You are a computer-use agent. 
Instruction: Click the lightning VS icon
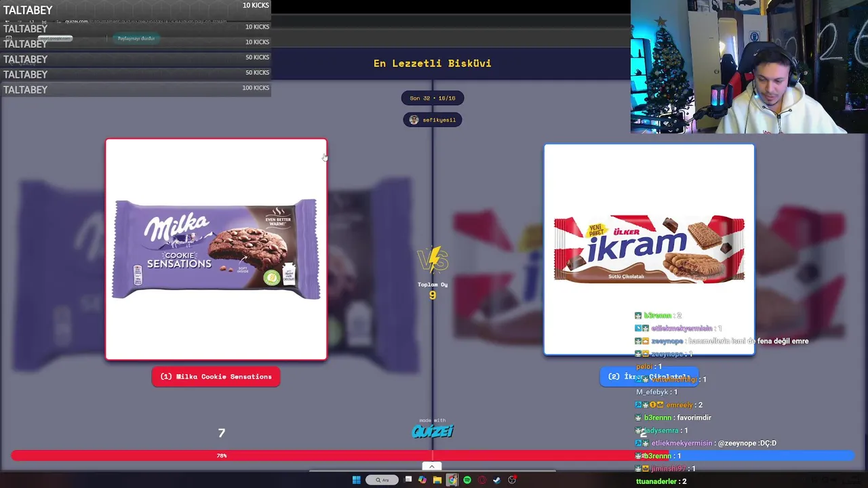coord(433,260)
